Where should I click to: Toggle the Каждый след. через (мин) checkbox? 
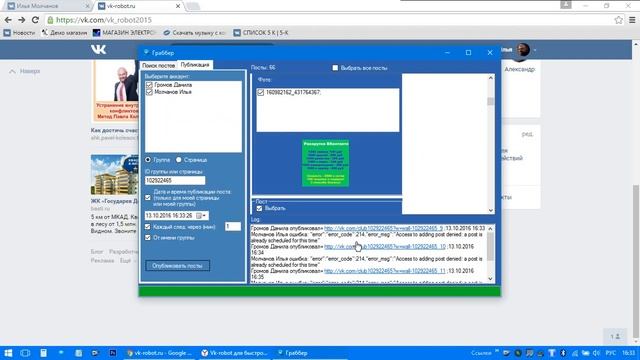pyautogui.click(x=148, y=227)
